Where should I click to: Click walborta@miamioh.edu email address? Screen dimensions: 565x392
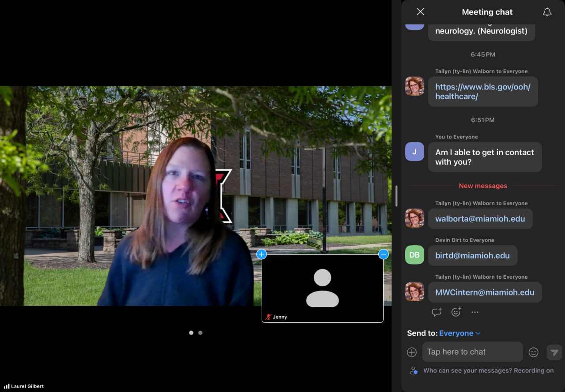480,219
